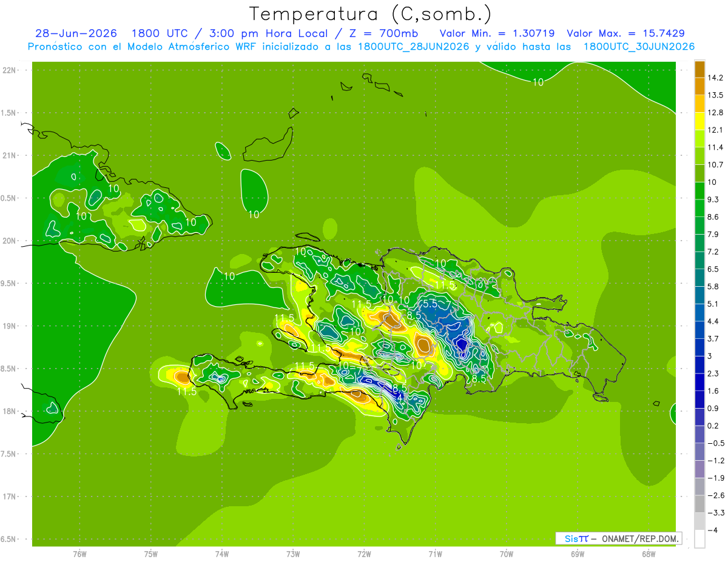Click the -0.5 colorbar label
Screen dimensions: 728x562
click(715, 443)
